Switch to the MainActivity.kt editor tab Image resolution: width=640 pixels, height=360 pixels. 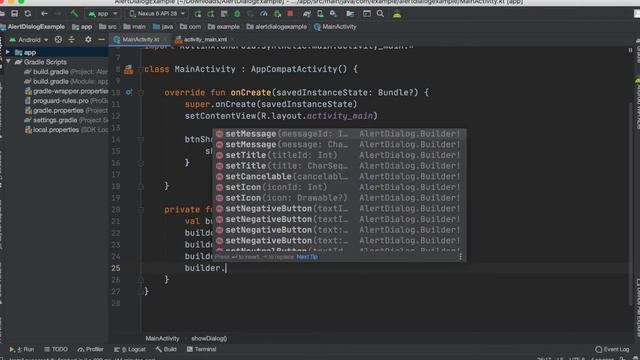pyautogui.click(x=140, y=40)
